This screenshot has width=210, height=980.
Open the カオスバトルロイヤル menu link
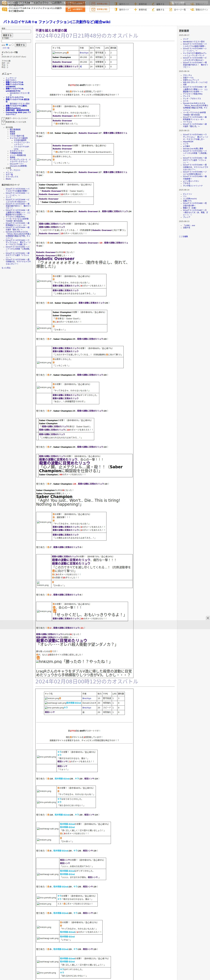(x=15, y=97)
